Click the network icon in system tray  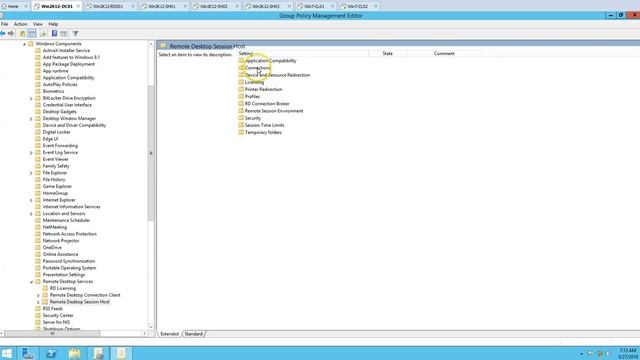(600, 353)
